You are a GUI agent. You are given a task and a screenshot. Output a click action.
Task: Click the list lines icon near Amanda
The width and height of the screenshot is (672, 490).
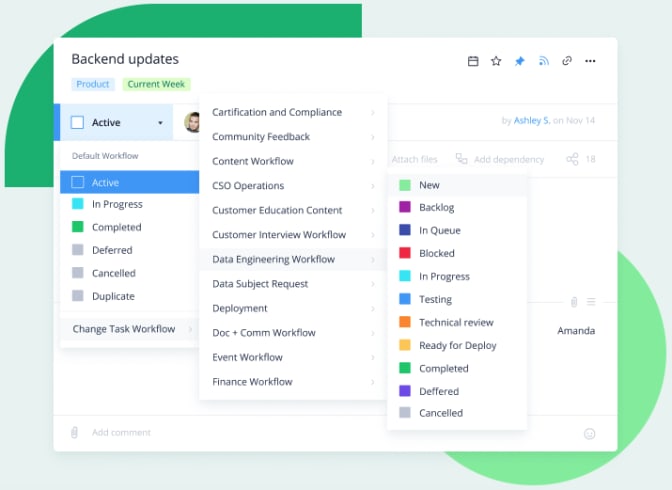[591, 302]
